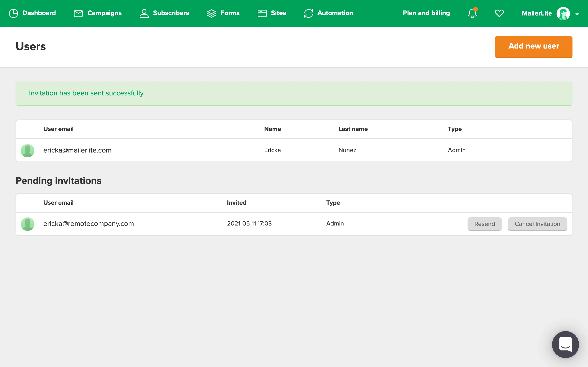Viewport: 588px width, 367px height.
Task: Click the Automation refresh arrows icon
Action: click(308, 13)
